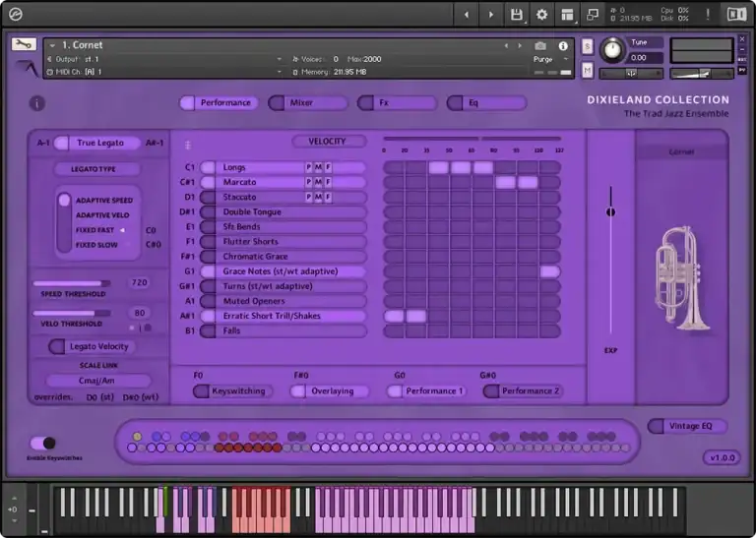The height and width of the screenshot is (538, 756).
Task: Select ADAPTIVE VELO legato type
Action: [x=102, y=215]
